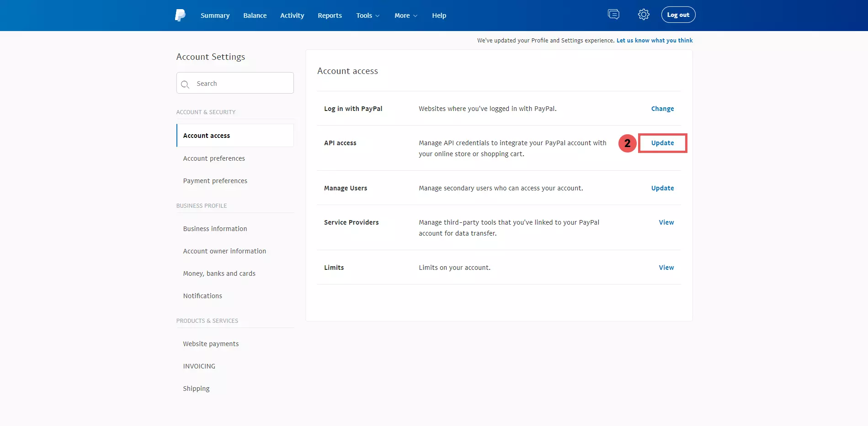
Task: Open the Balance menu item
Action: pos(255,16)
